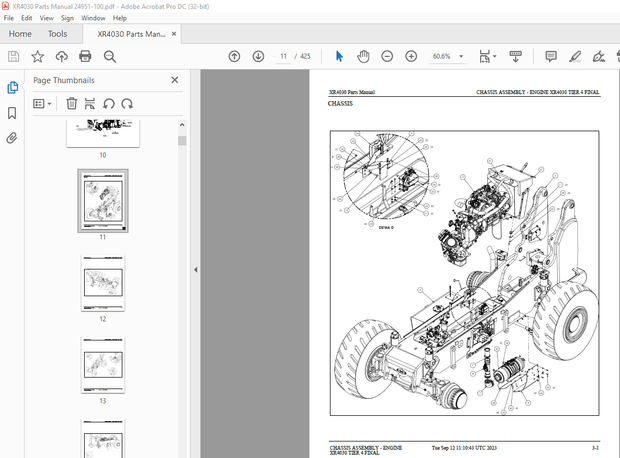The width and height of the screenshot is (620, 458).
Task: Switch to the Tools tab
Action: 58,34
